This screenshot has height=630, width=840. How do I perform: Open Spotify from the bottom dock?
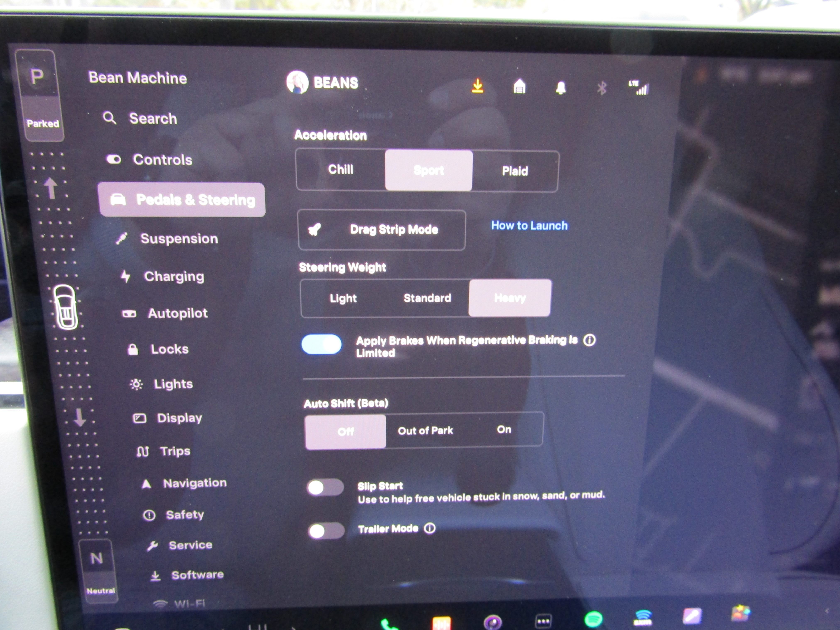(x=593, y=619)
